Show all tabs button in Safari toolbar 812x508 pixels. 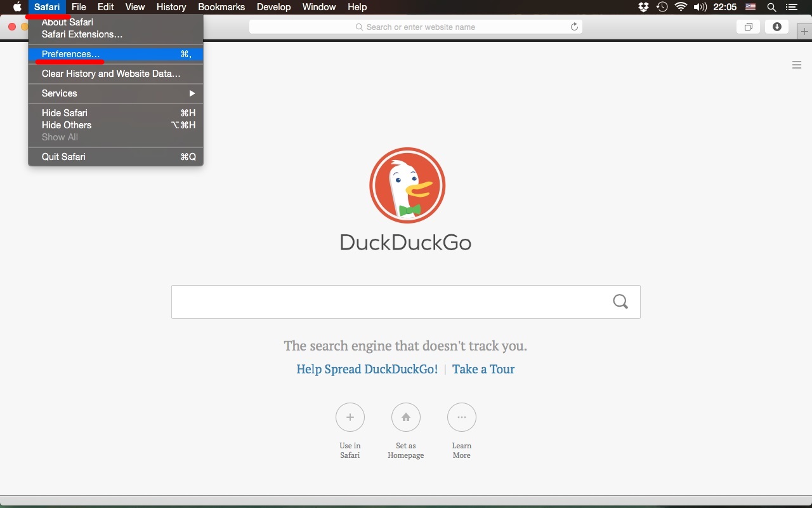point(748,27)
